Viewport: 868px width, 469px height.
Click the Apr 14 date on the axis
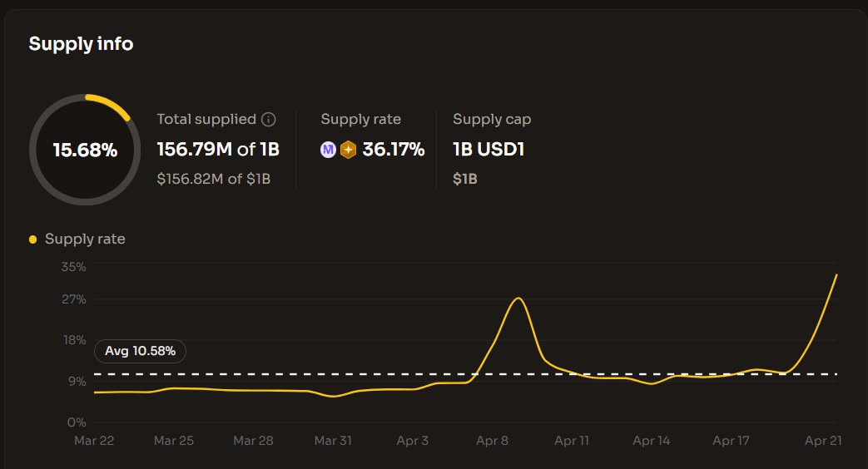click(652, 441)
